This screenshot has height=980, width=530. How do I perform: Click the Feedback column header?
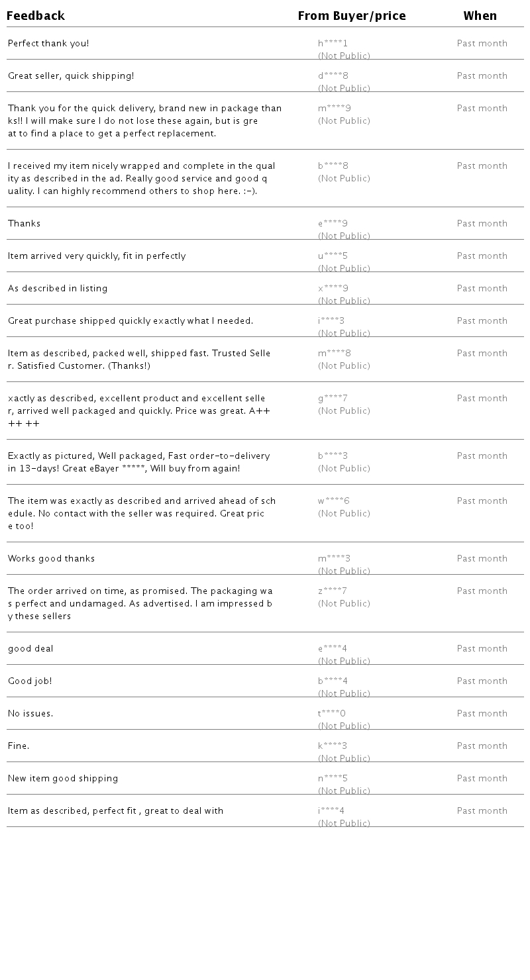(x=36, y=16)
